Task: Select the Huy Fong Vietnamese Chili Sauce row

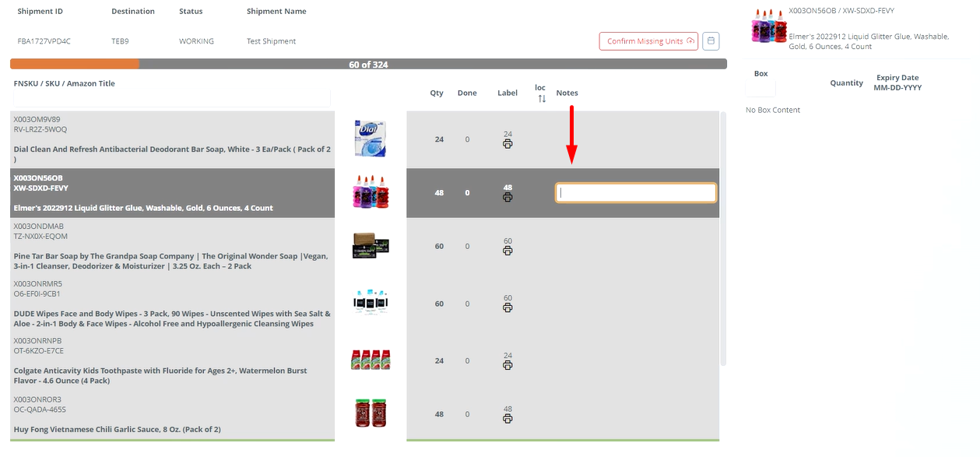Action: tap(171, 413)
